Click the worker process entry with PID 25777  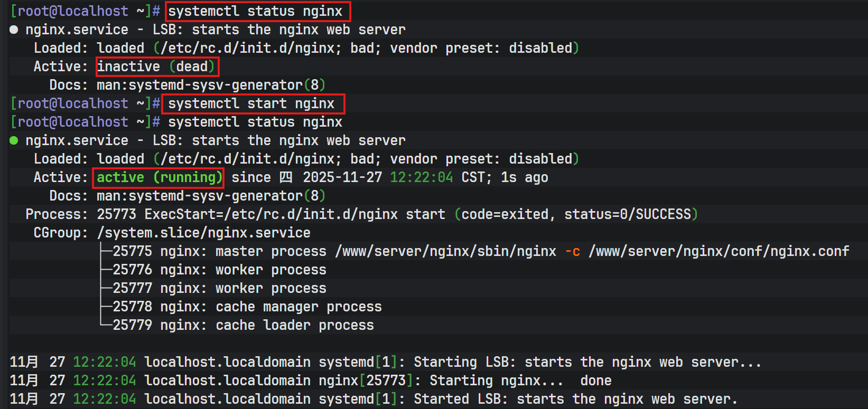coord(219,288)
